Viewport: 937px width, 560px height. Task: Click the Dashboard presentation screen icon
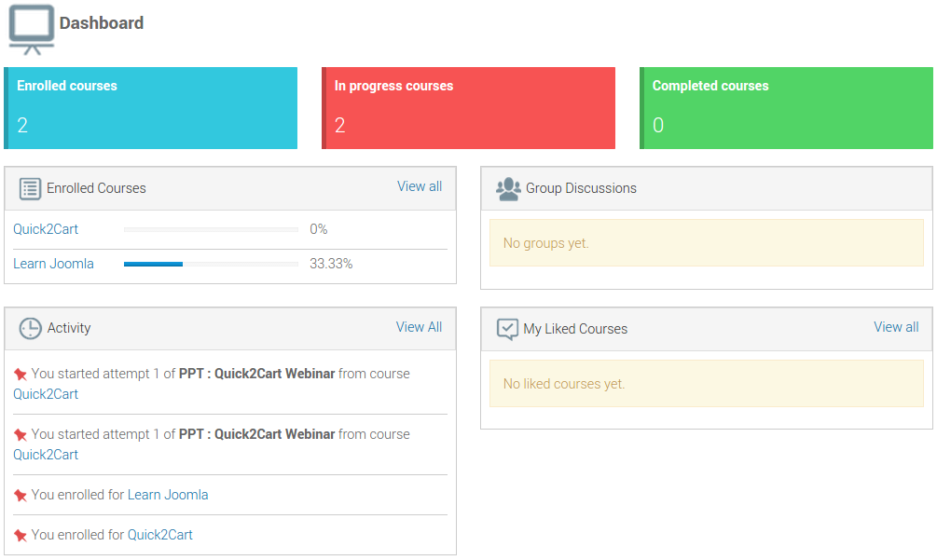coord(32,28)
